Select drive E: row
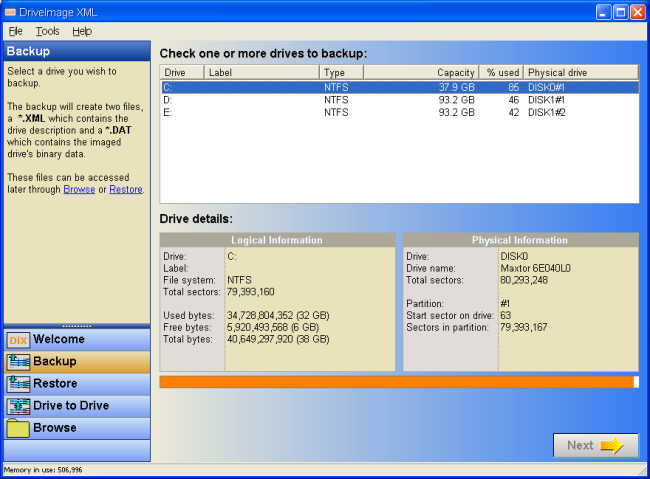This screenshot has height=479, width=650. (400, 112)
